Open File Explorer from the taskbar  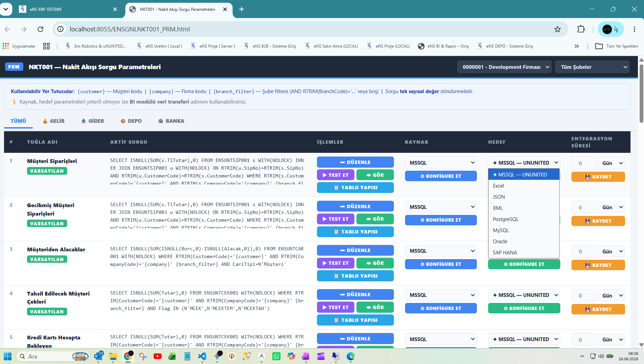coord(113,356)
